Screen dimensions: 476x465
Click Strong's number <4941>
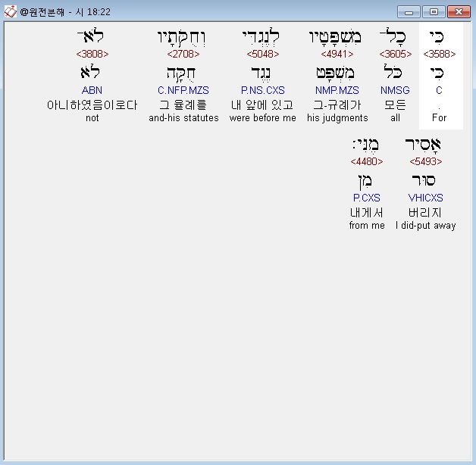coord(337,54)
